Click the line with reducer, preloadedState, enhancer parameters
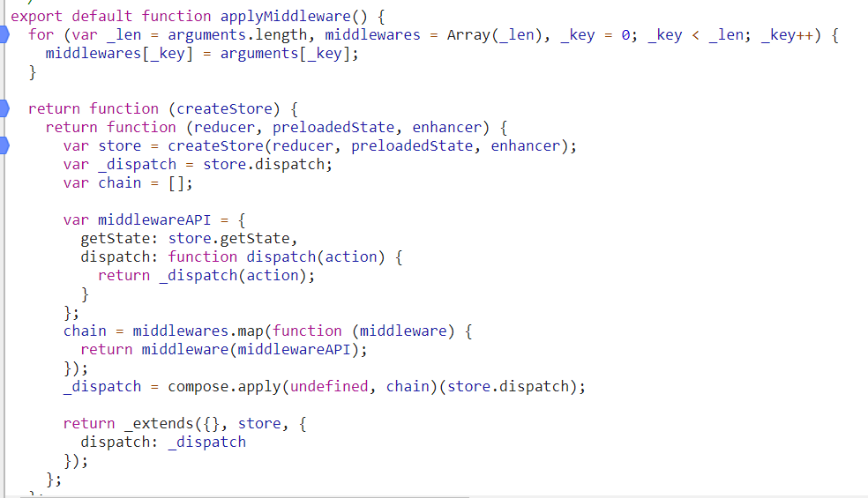Viewport: 868px width, 498px height. click(276, 127)
